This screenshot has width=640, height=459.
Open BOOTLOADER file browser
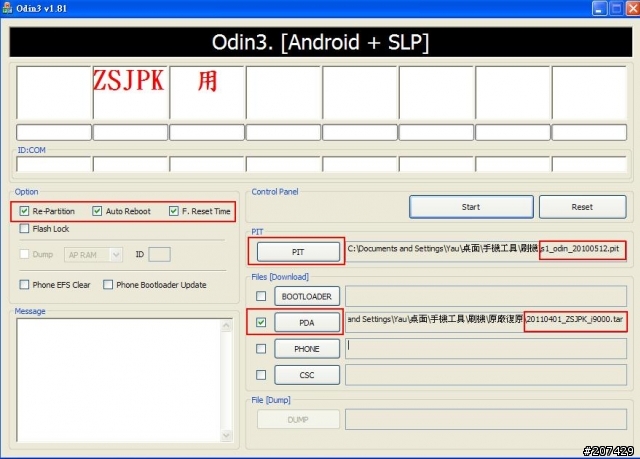(307, 296)
